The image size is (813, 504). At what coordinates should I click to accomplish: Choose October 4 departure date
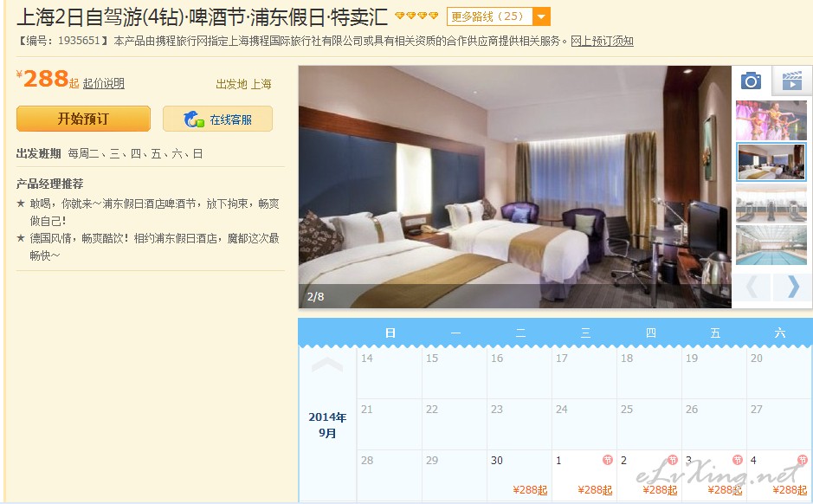tap(778, 475)
